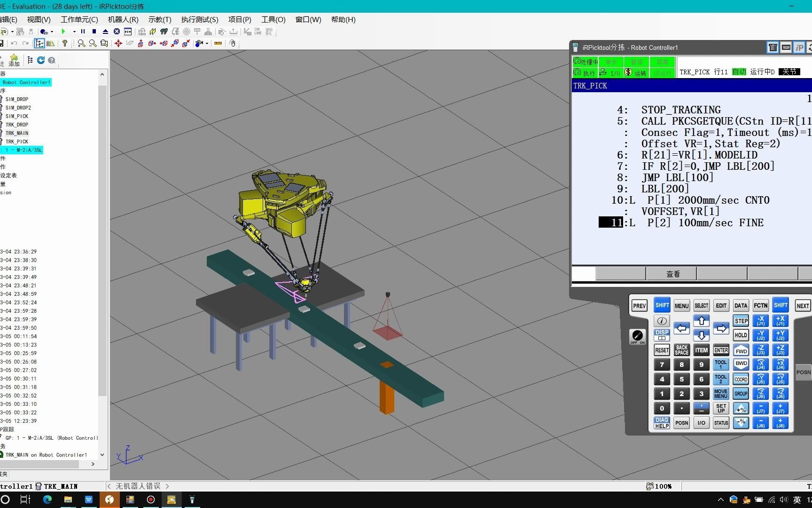Image resolution: width=812 pixels, height=508 pixels.
Task: Toggle the cell browser tree view button
Action: (x=39, y=43)
